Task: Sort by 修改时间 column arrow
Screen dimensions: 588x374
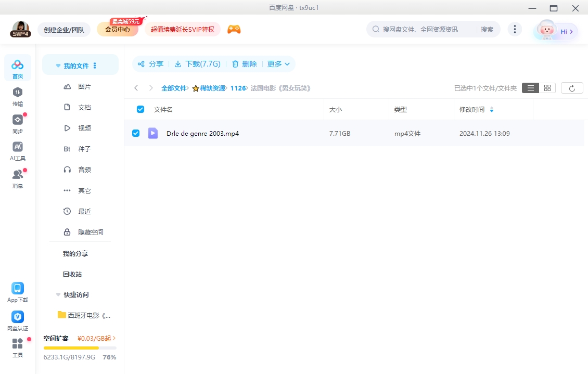Action: point(492,110)
